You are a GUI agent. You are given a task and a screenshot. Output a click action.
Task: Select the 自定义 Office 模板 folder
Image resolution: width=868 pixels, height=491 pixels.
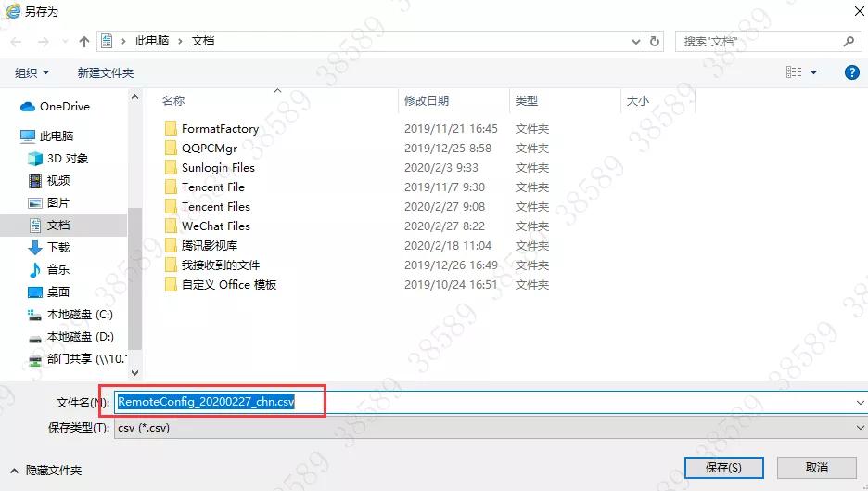[x=229, y=284]
